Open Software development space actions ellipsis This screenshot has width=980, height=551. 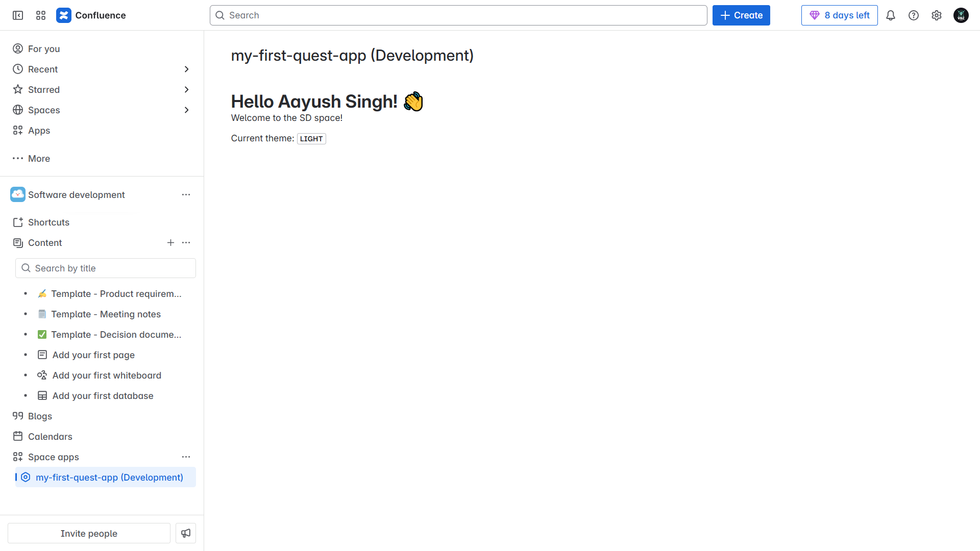(x=186, y=195)
